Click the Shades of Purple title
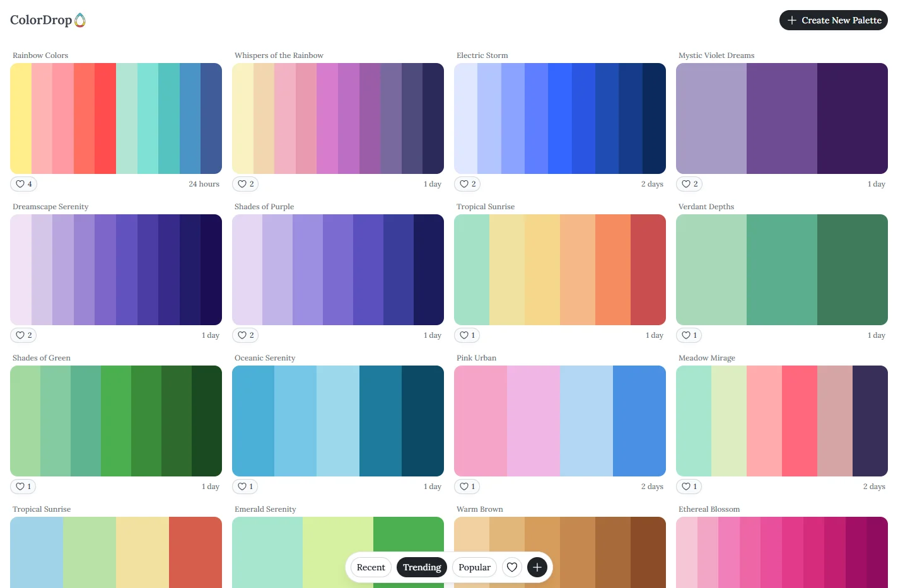898x588 pixels. (264, 207)
